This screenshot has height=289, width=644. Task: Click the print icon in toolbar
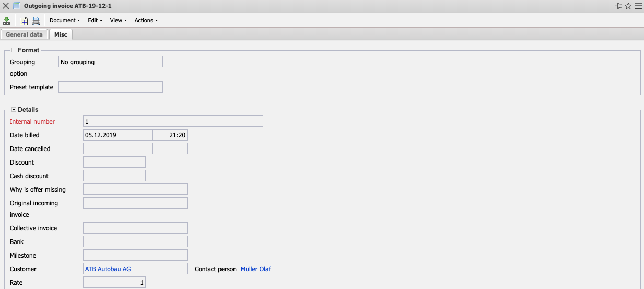click(x=36, y=21)
